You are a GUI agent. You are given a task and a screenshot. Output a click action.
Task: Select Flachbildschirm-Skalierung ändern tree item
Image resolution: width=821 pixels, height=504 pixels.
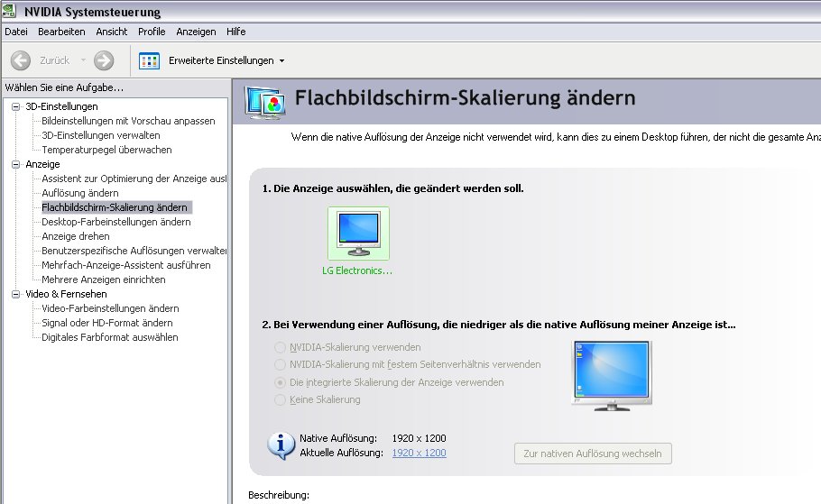[116, 207]
